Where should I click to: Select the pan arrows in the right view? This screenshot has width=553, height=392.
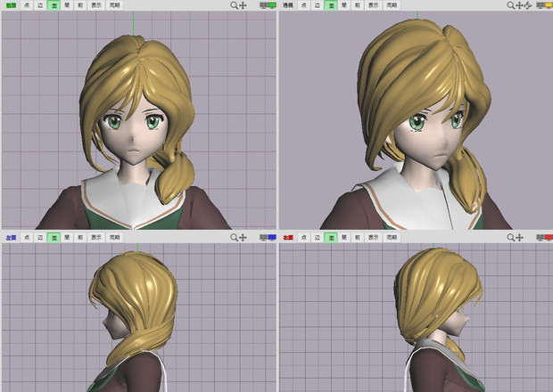coord(519,237)
